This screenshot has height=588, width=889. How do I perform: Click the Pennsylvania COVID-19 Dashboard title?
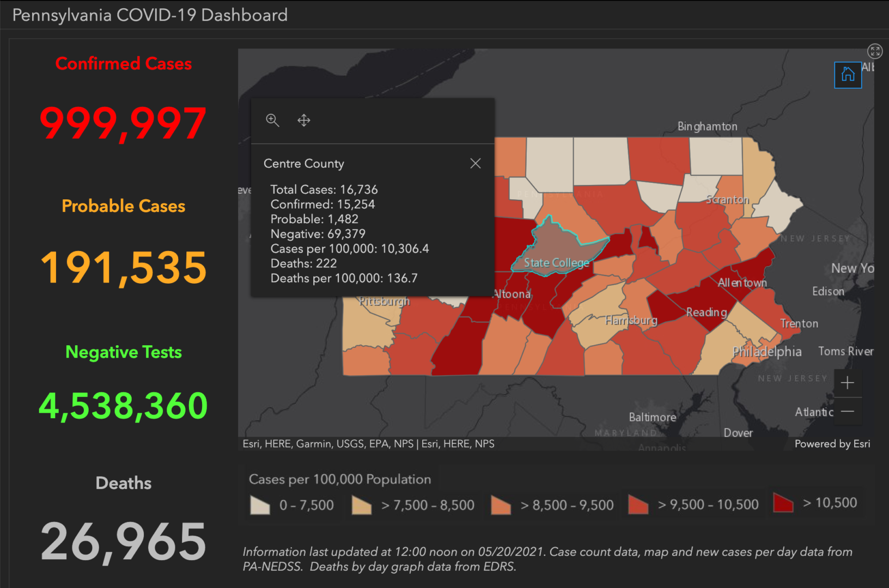point(150,15)
